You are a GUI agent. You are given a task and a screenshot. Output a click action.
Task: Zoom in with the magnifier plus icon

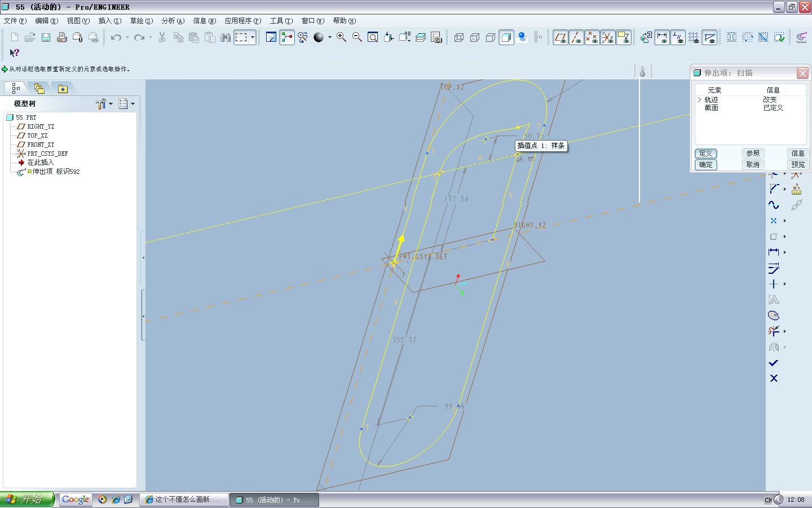click(x=341, y=37)
